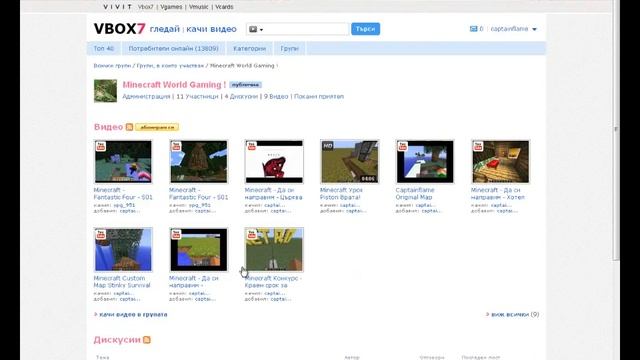Switch to the Категории tab
The image size is (640, 360).
(x=249, y=48)
